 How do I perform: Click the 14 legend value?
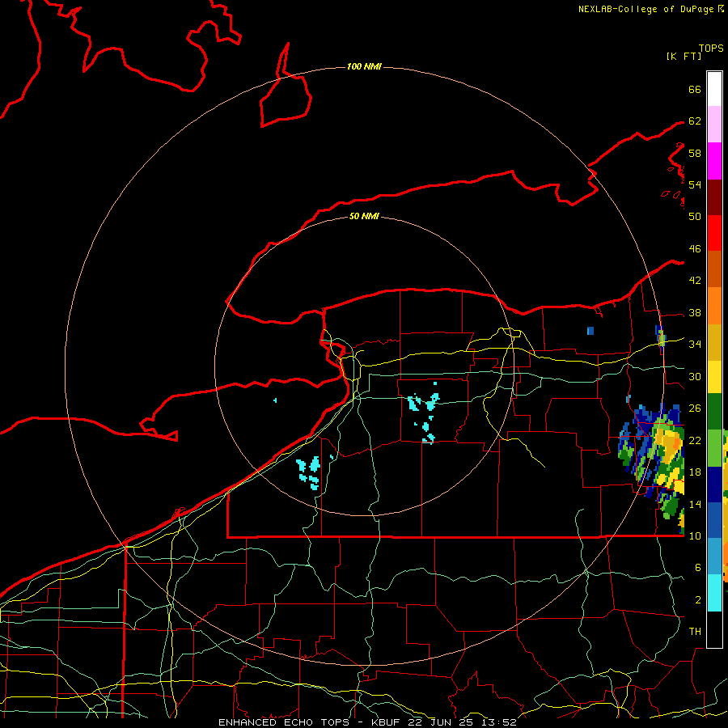tap(695, 504)
